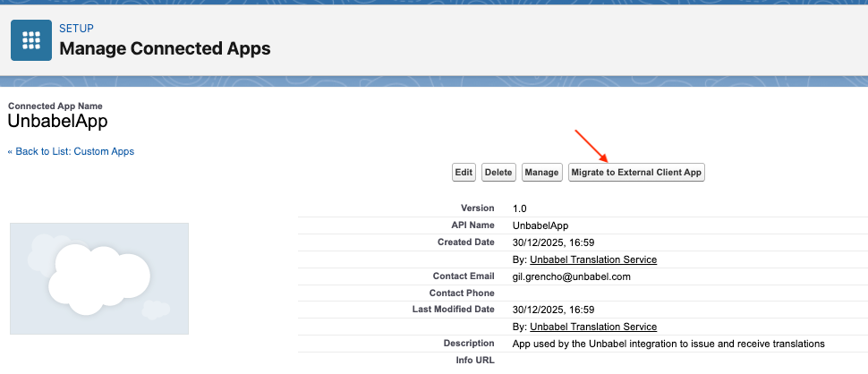Click Migrate to External Client App
This screenshot has height=374, width=868.
636,172
